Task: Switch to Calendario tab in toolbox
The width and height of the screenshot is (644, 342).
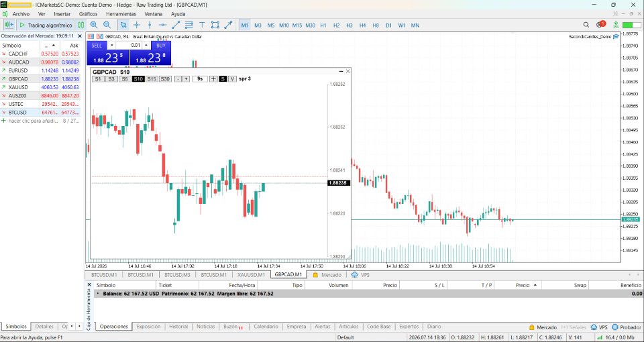Action: point(266,327)
